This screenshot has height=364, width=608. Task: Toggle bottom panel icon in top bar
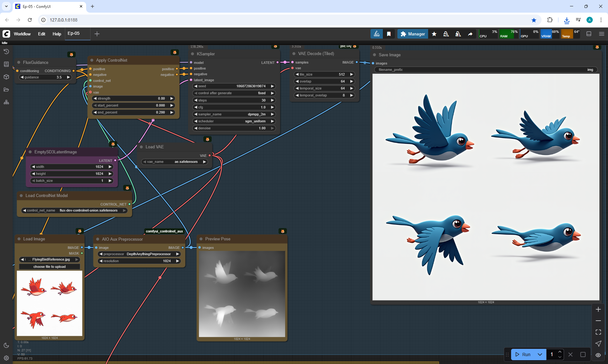click(x=589, y=34)
